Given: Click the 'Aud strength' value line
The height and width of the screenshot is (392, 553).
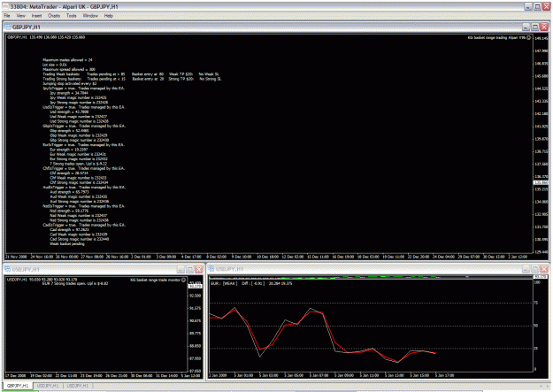Looking at the screenshot, I should click(x=69, y=192).
